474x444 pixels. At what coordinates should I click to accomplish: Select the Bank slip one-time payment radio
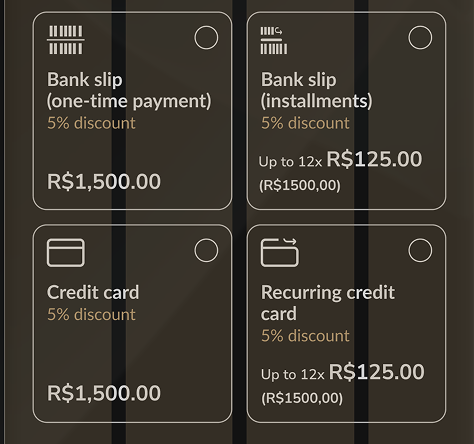point(206,37)
